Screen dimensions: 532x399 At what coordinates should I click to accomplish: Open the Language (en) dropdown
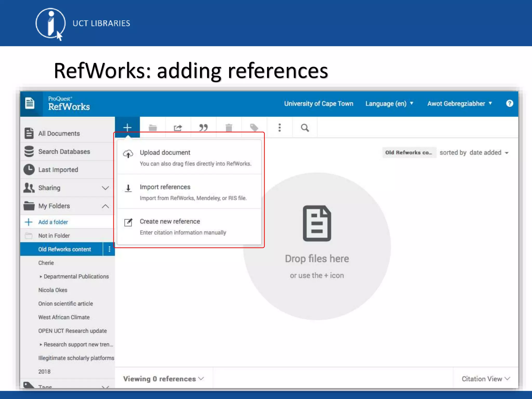(x=389, y=104)
